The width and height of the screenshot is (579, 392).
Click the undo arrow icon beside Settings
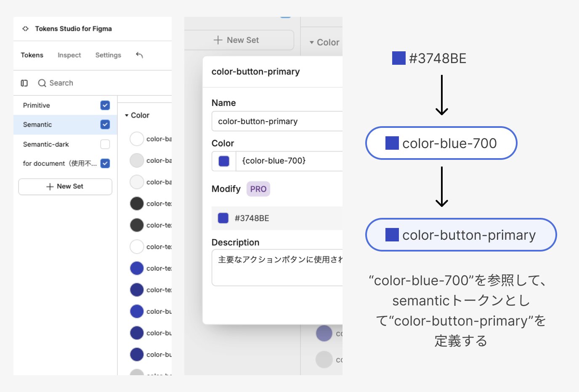(x=140, y=55)
